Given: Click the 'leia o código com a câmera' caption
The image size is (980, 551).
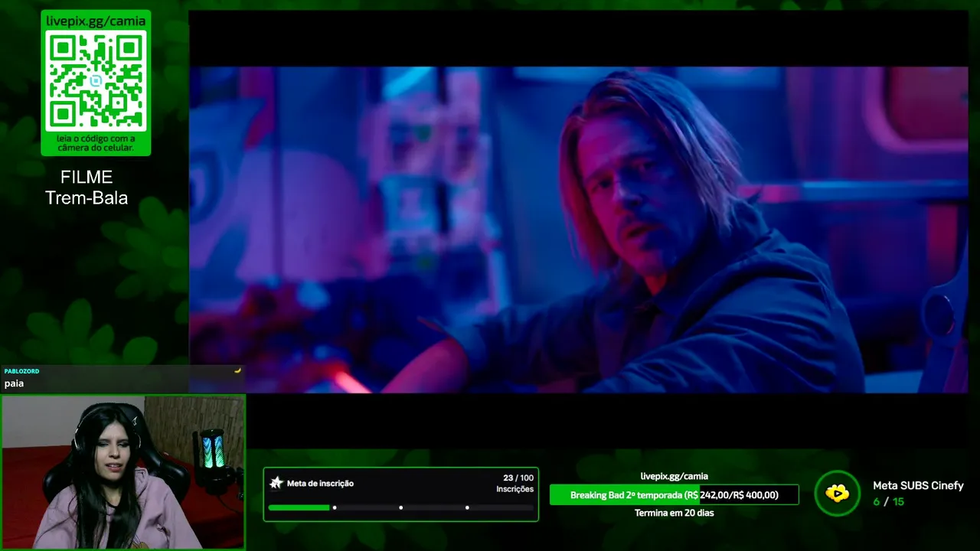Looking at the screenshot, I should 96,143.
